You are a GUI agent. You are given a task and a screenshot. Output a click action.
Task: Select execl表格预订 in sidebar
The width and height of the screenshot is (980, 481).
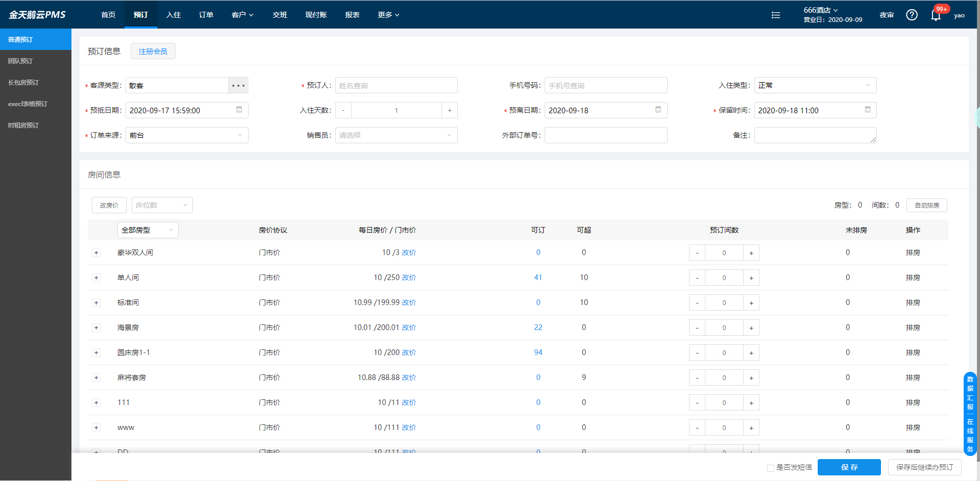click(36, 104)
